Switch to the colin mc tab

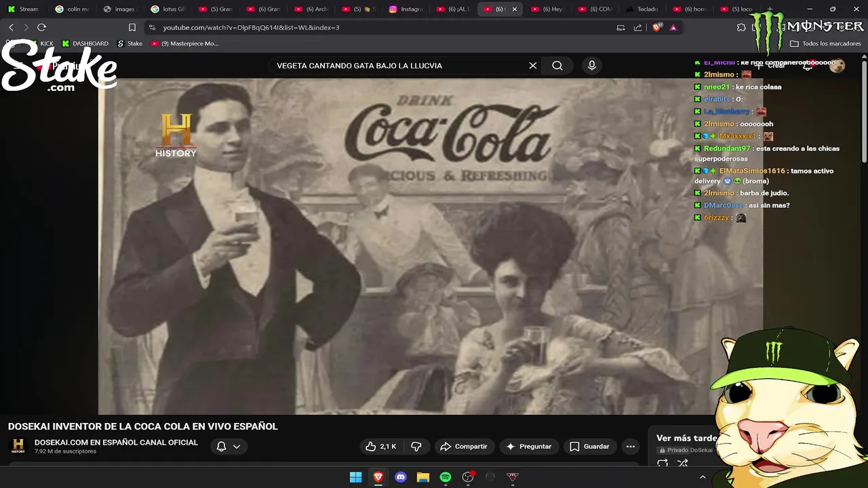pyautogui.click(x=73, y=9)
